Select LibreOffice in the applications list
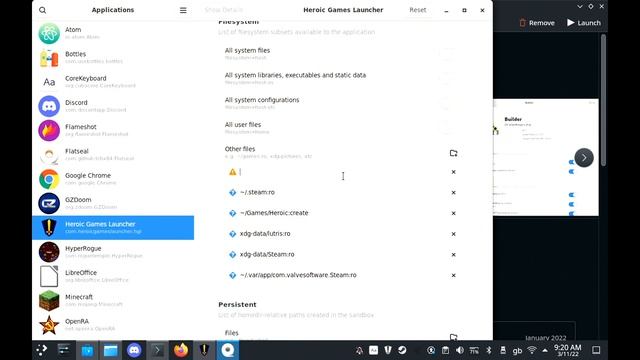Image resolution: width=640 pixels, height=360 pixels. point(113,276)
